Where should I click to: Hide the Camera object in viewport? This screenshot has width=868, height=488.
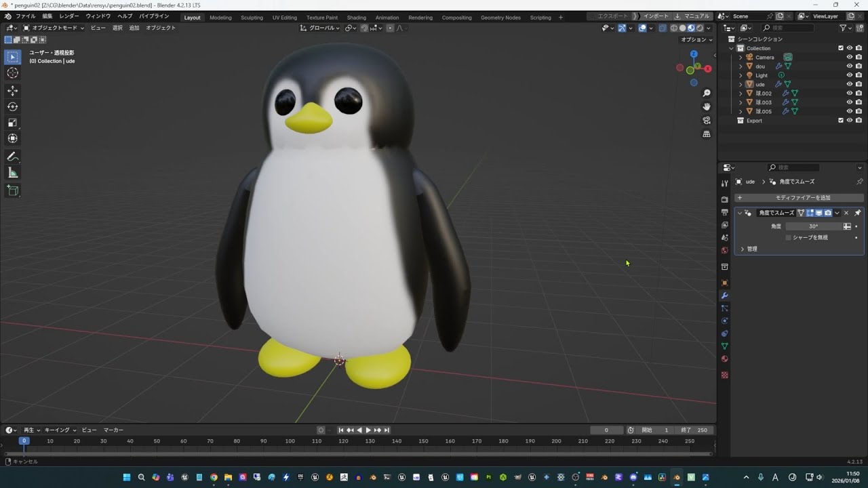(x=849, y=57)
